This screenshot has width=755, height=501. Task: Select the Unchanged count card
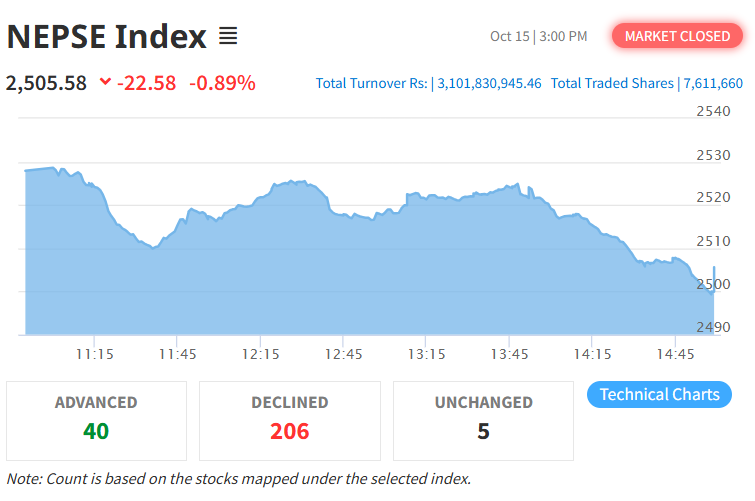click(x=483, y=419)
